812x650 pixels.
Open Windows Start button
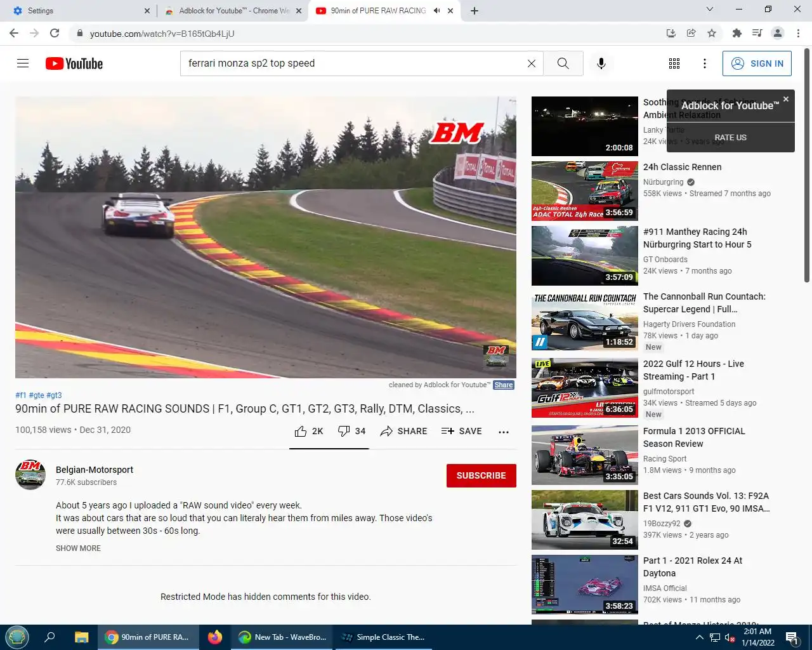[17, 637]
